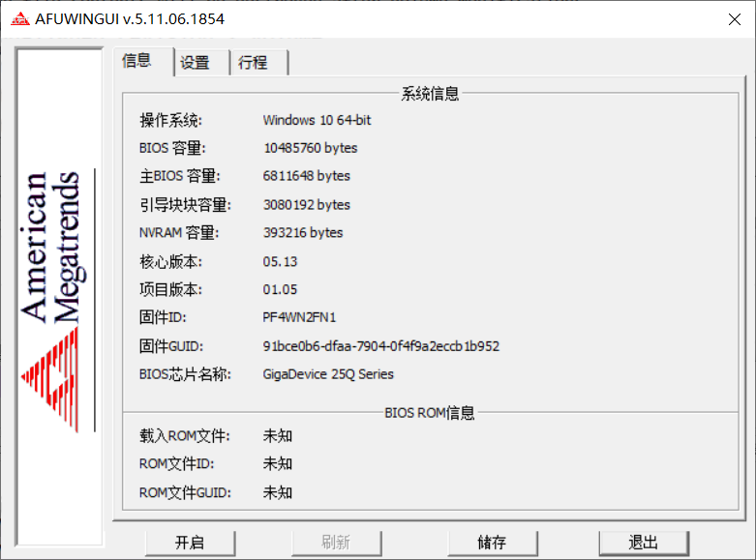This screenshot has height=560, width=756.
Task: Click the 操作系统 label
Action: (x=170, y=120)
